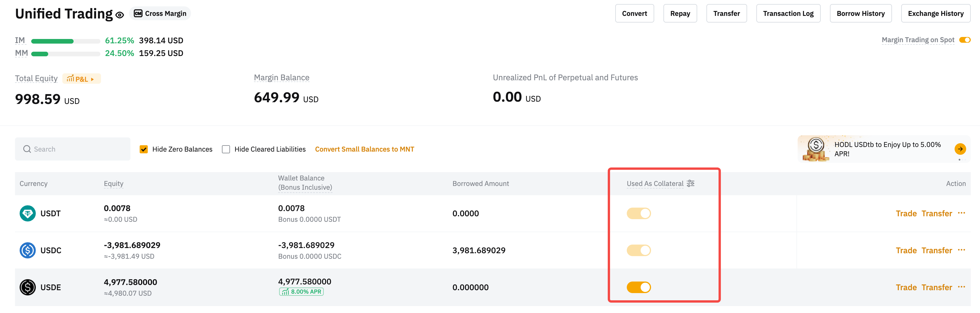This screenshot has height=313, width=980.
Task: Click the USDtb coin stack banner image
Action: pos(816,149)
